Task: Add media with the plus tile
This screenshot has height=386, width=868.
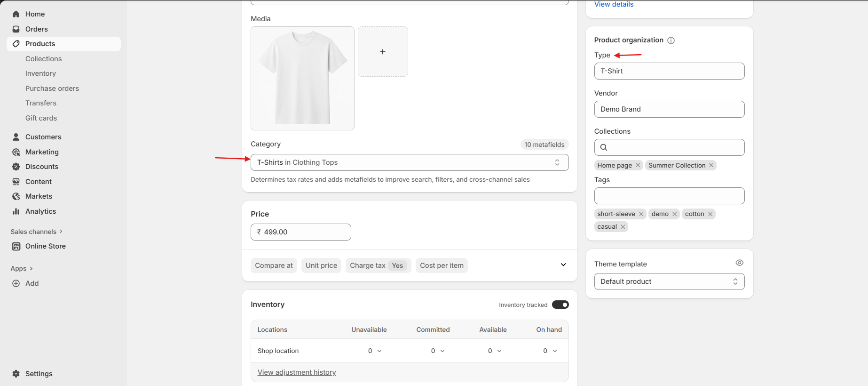Action: point(383,52)
